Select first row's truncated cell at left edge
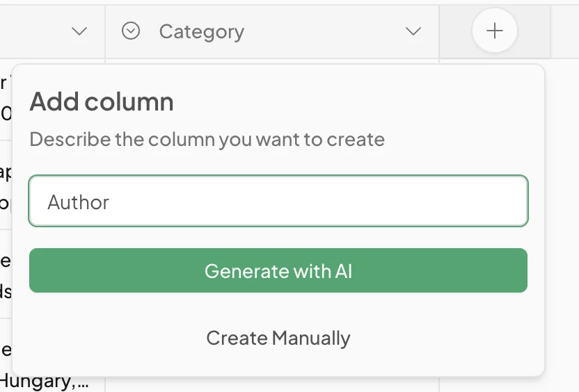The image size is (579, 392). click(6, 97)
